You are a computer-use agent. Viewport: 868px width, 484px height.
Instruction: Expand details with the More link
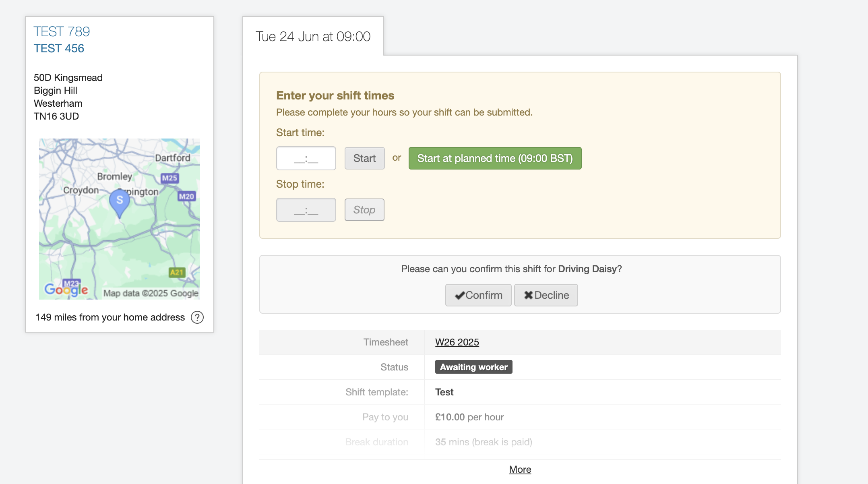520,470
